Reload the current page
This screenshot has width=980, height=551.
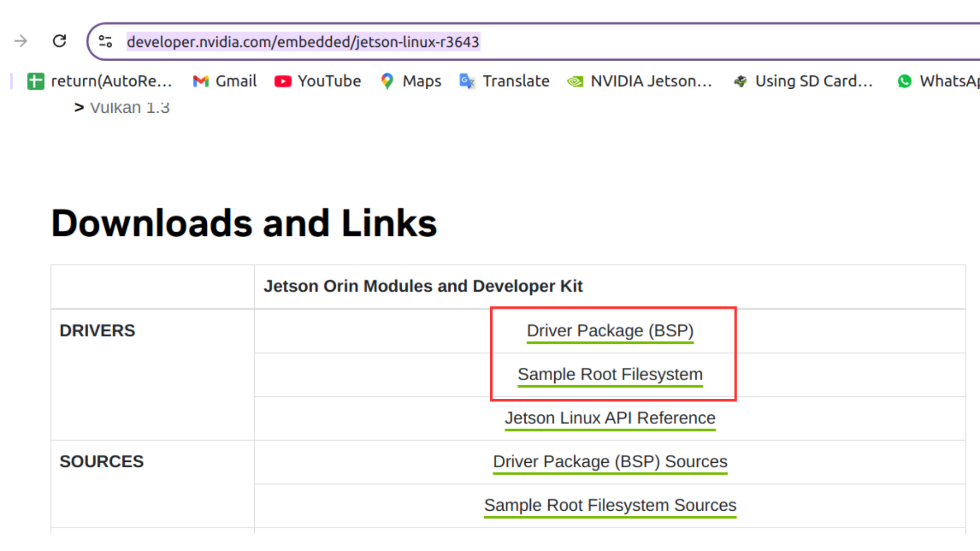(60, 41)
